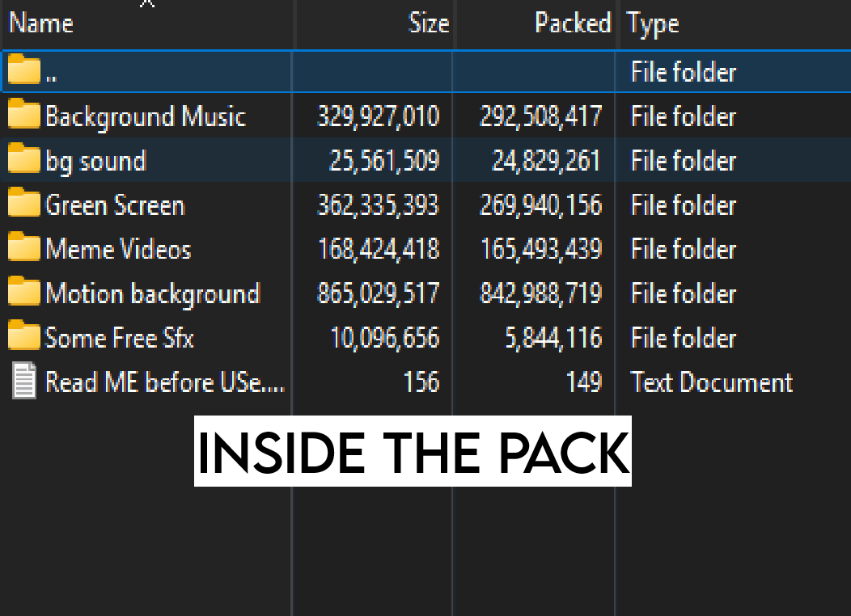The image size is (851, 616).
Task: Click the Meme Videos folder icon
Action: coord(24,249)
